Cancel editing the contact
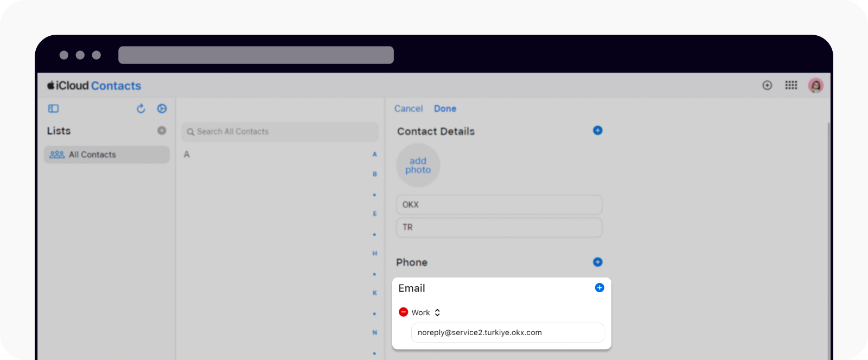Screen dimensions: 868x360 coord(409,108)
